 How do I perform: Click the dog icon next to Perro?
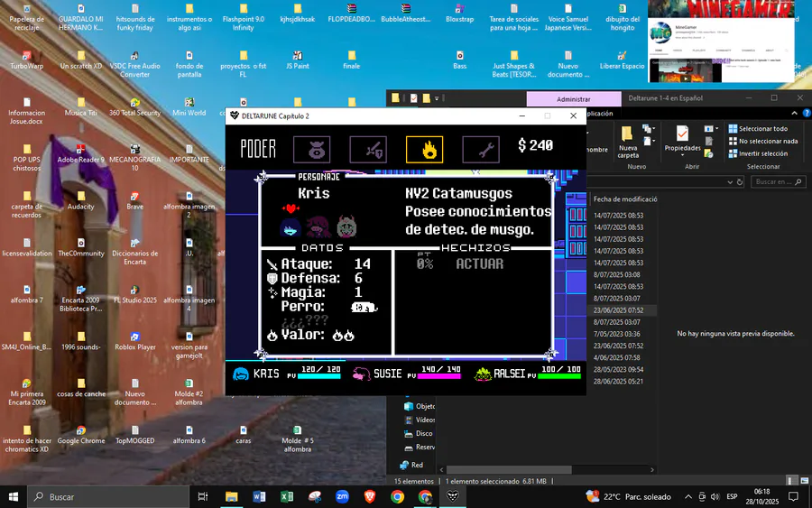pyautogui.click(x=364, y=307)
